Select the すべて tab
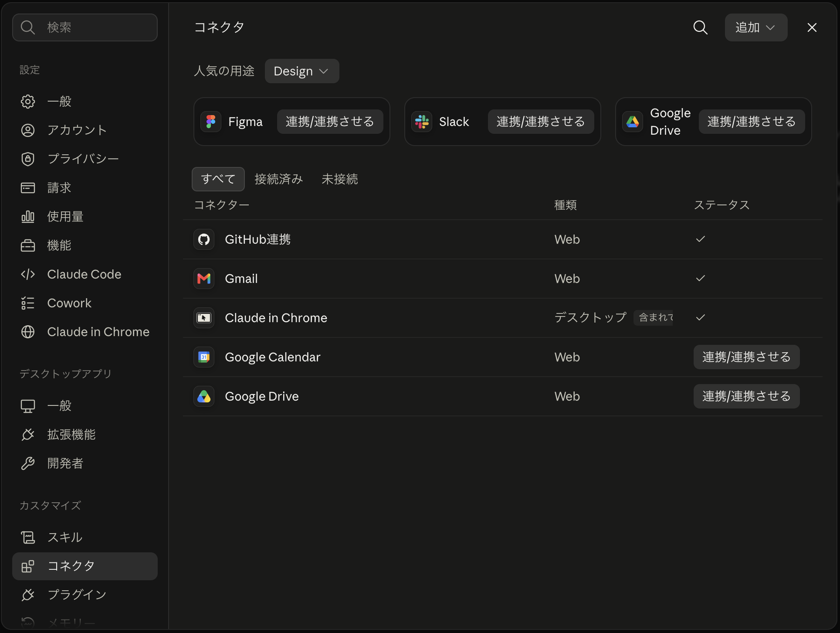 coord(218,179)
